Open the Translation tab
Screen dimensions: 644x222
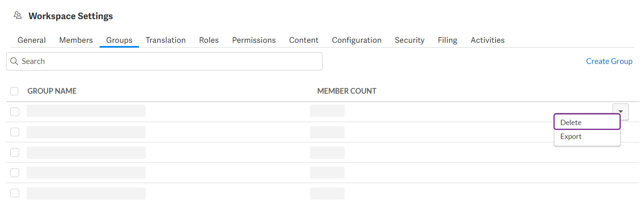coord(166,40)
